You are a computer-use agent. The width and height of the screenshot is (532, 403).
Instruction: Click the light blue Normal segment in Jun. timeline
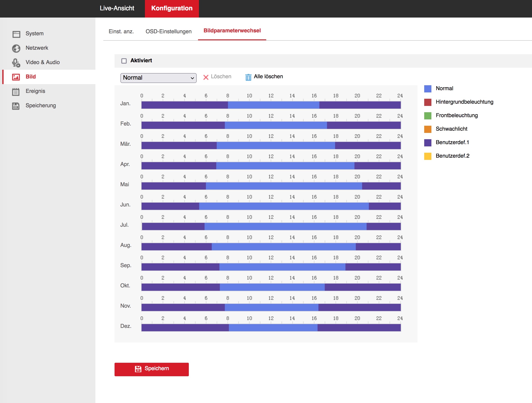click(284, 206)
